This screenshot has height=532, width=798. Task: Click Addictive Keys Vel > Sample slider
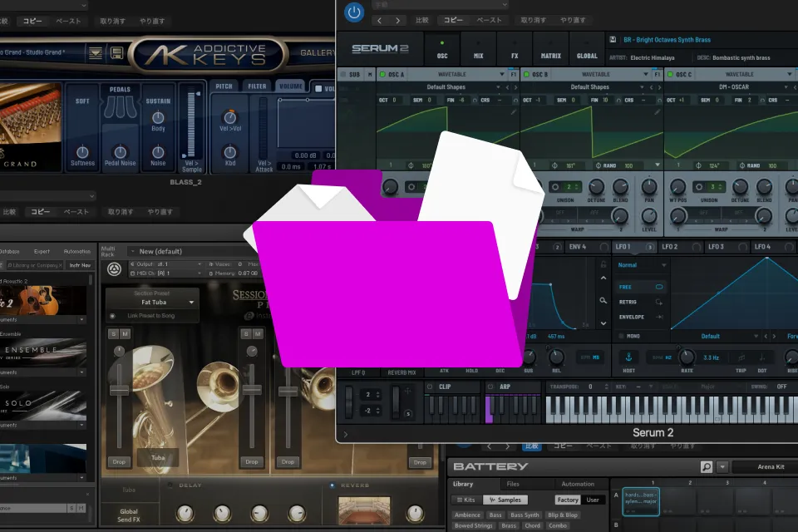(191, 124)
